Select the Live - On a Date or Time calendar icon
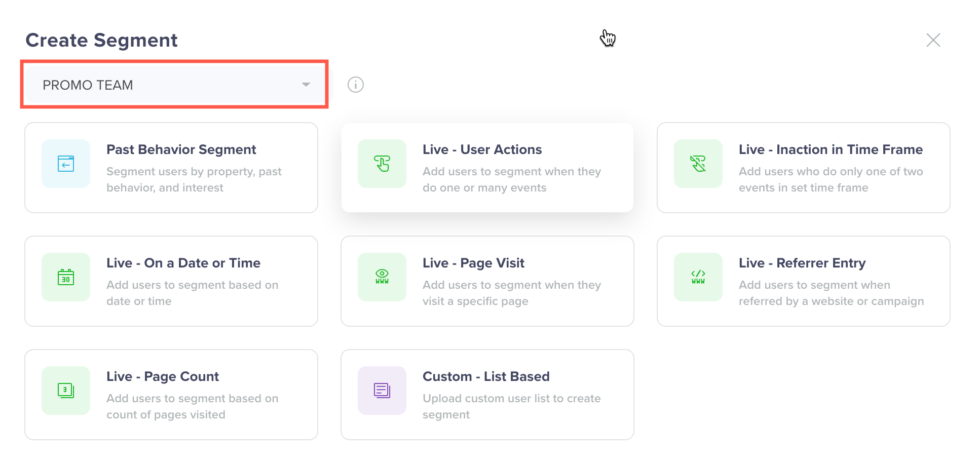 (66, 277)
